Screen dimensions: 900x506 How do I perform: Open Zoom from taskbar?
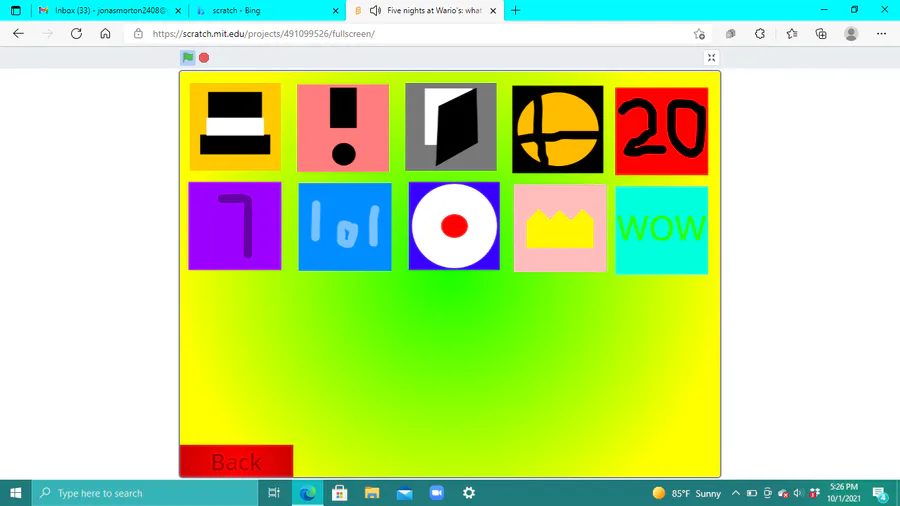pos(437,493)
